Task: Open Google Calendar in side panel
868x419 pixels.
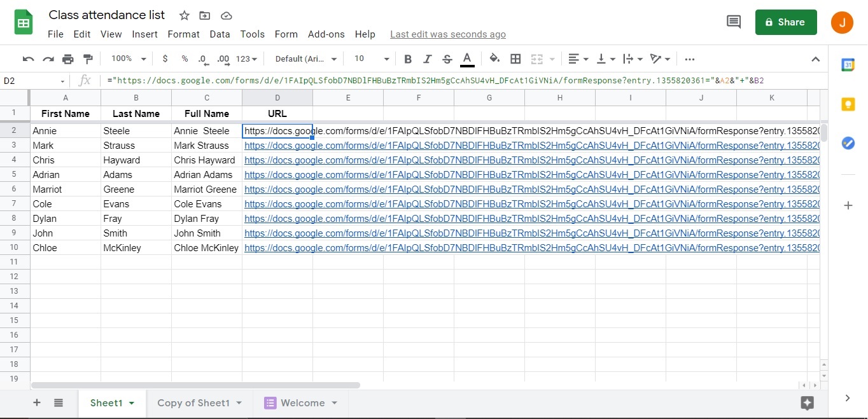Action: pos(848,65)
